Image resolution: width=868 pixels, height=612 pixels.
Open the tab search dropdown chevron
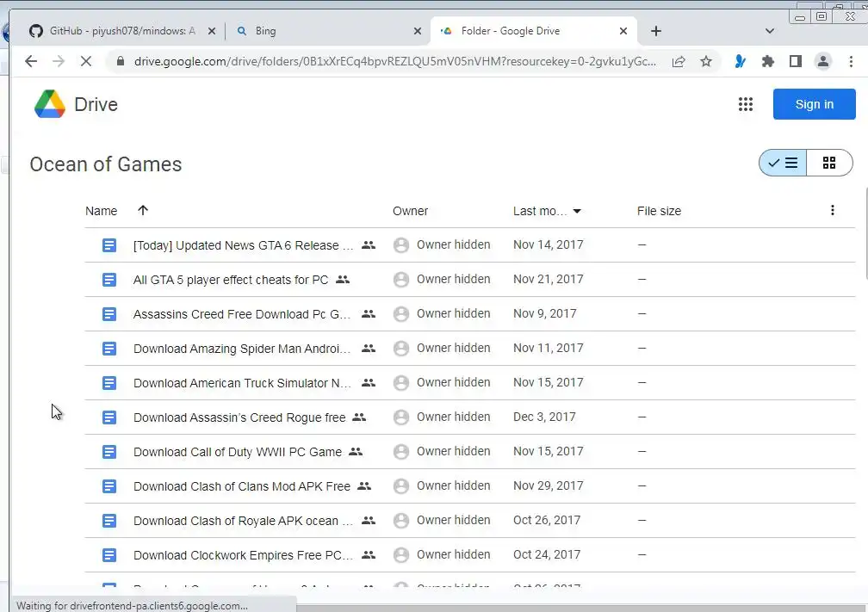point(770,31)
